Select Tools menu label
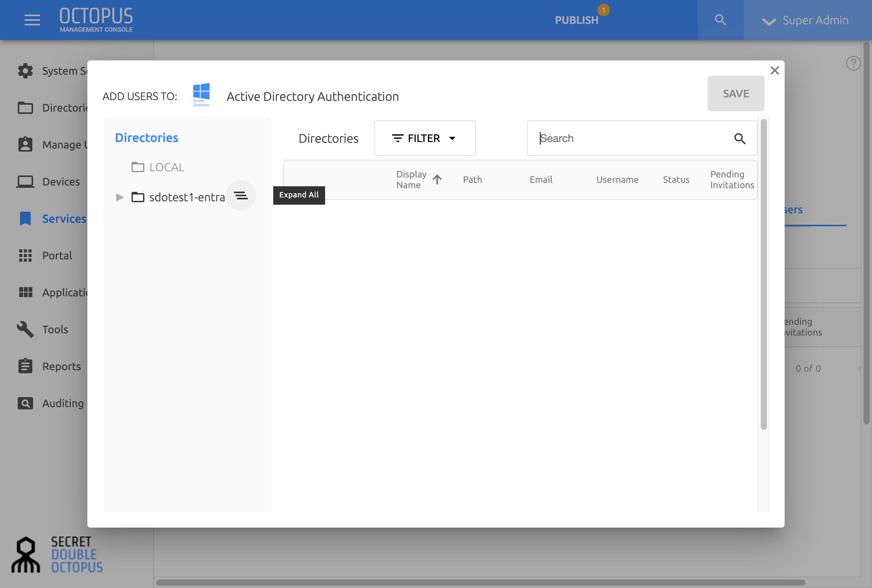This screenshot has height=588, width=872. [x=55, y=329]
